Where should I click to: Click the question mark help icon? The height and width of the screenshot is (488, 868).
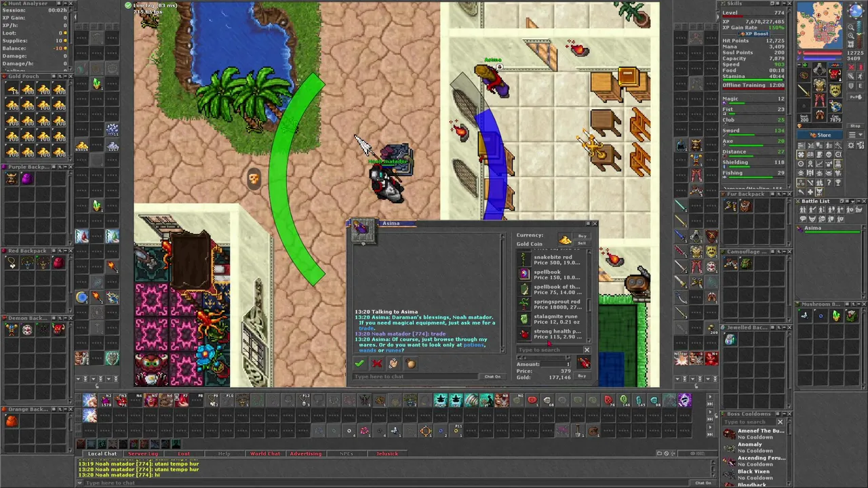[829, 182]
